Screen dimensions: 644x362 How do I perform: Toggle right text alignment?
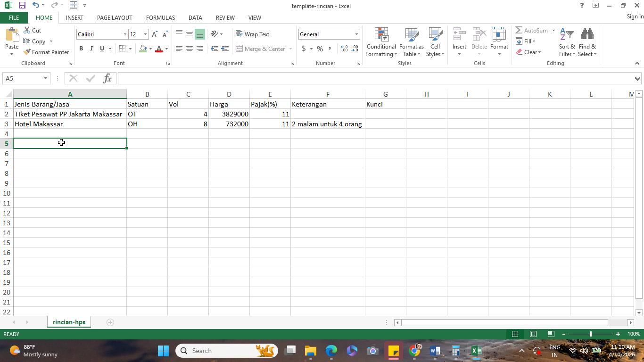[199, 49]
